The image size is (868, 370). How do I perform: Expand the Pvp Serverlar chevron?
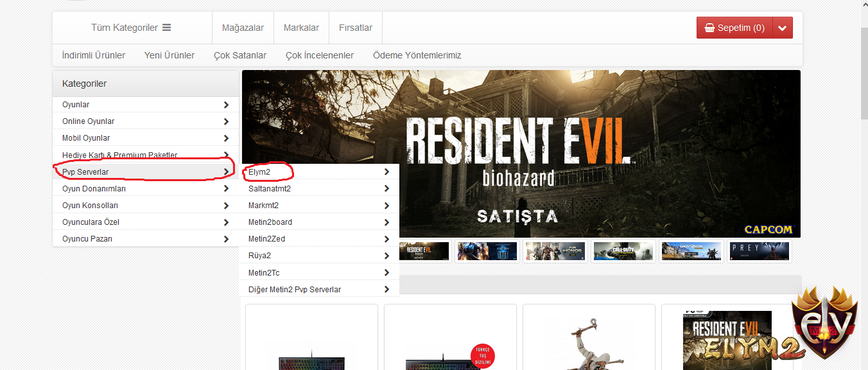[226, 172]
